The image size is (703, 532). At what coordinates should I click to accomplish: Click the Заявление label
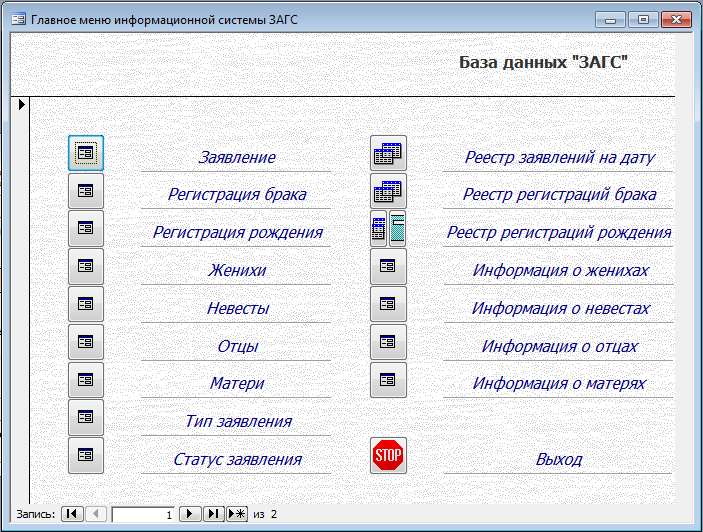tap(237, 157)
